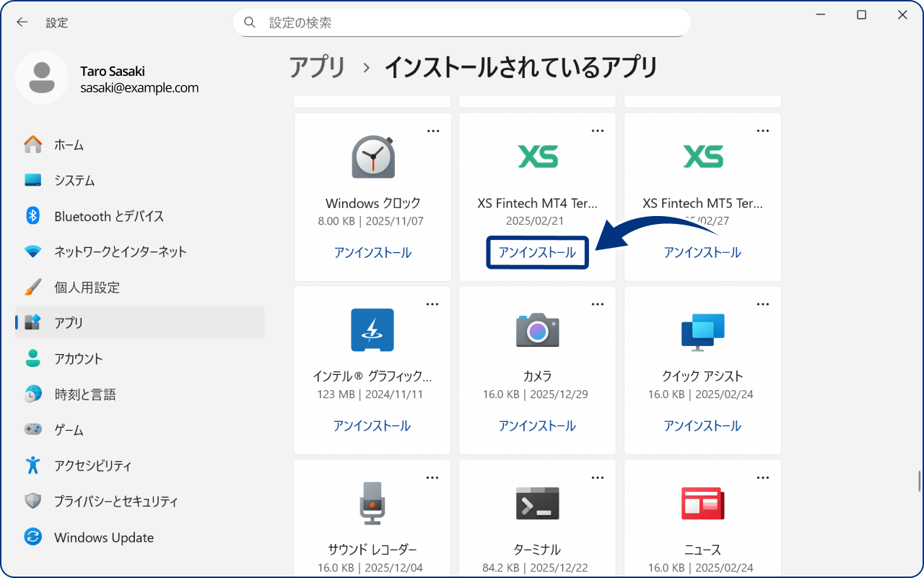
Task: Click the Sound Recorder microphone icon
Action: pos(372,503)
